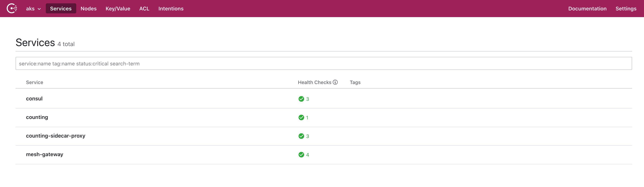Open the aks datacenter dropdown
Screen dimensions: 644x187
(33, 9)
